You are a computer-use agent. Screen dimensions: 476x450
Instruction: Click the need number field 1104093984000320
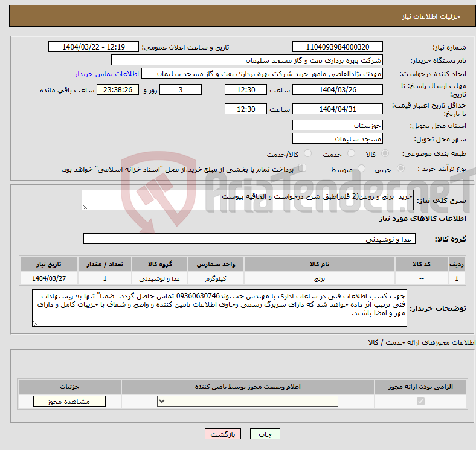pos(337,47)
